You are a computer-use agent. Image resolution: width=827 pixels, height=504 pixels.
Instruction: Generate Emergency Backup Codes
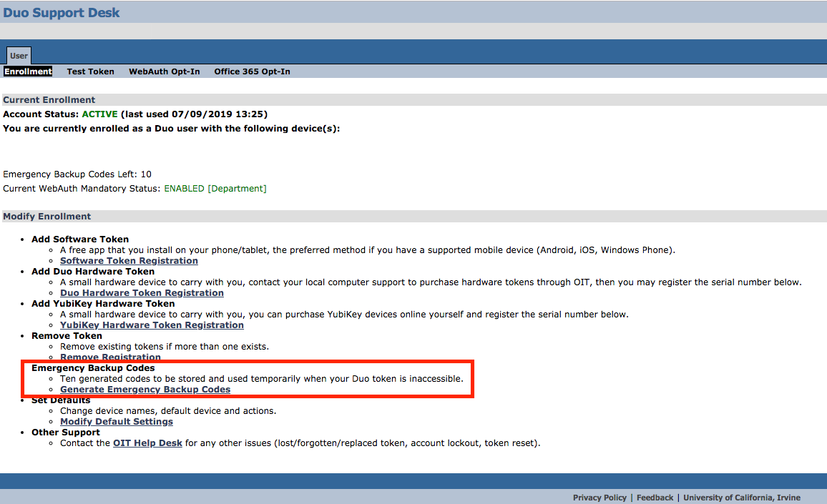point(145,390)
